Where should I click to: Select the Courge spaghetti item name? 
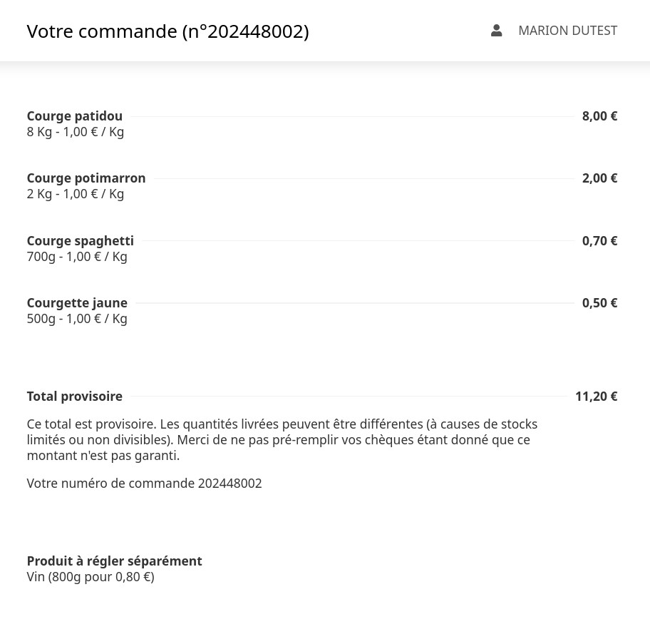pos(81,240)
